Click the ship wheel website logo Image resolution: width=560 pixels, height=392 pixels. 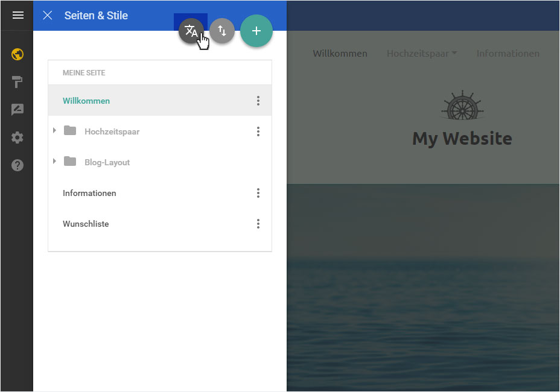coord(462,105)
